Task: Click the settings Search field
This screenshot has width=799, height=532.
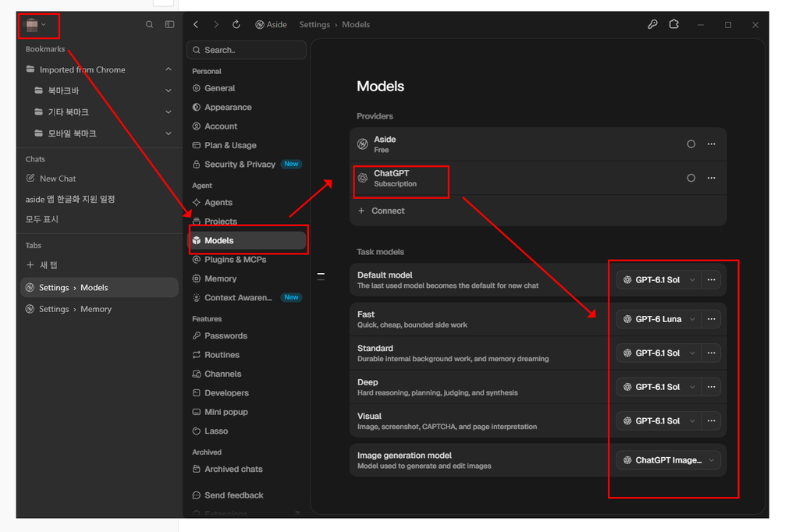Action: click(247, 50)
